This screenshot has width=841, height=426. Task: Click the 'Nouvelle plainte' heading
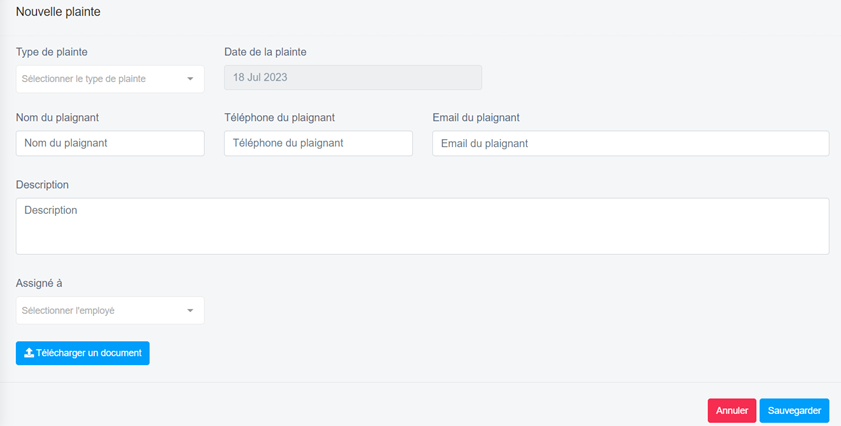58,13
